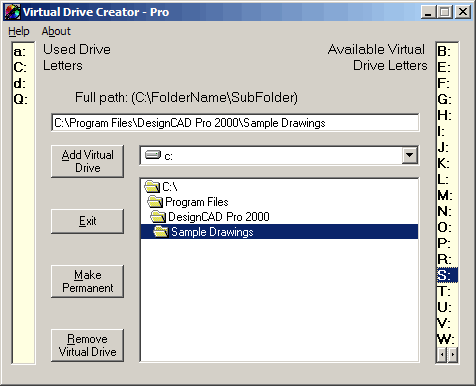The width and height of the screenshot is (476, 386).
Task: Select available drive letter J:
Action: click(x=447, y=147)
